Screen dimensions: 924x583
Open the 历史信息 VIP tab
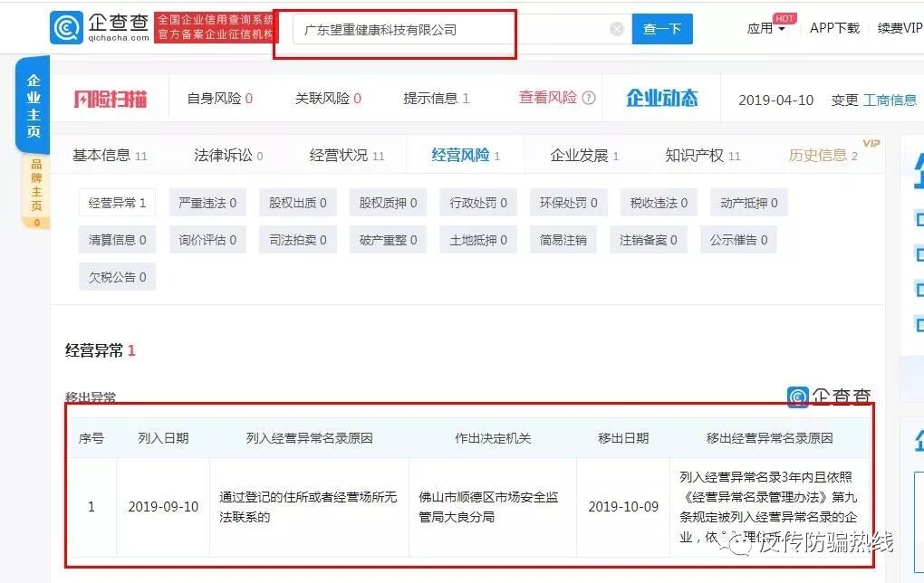point(823,156)
